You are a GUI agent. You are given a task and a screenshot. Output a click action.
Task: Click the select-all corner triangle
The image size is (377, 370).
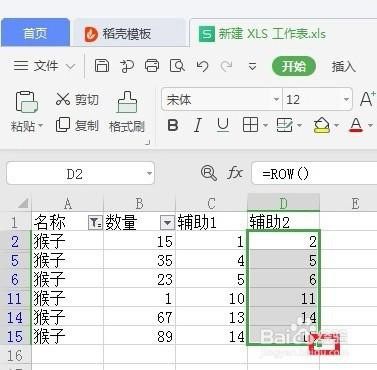[22, 203]
